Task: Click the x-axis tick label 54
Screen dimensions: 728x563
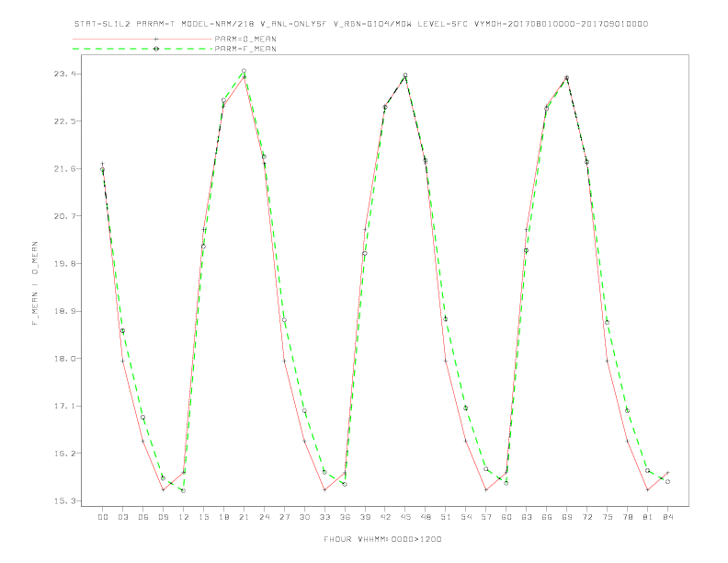Action: tap(466, 517)
